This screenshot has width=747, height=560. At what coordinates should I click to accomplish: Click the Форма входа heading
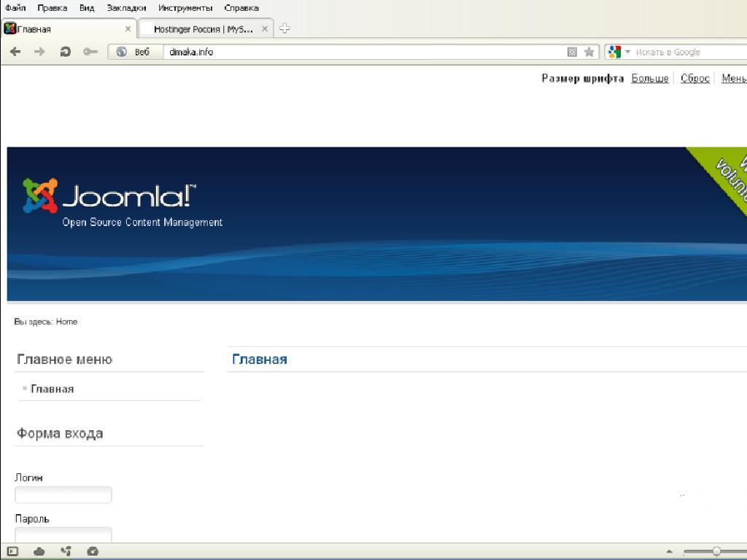tap(60, 433)
